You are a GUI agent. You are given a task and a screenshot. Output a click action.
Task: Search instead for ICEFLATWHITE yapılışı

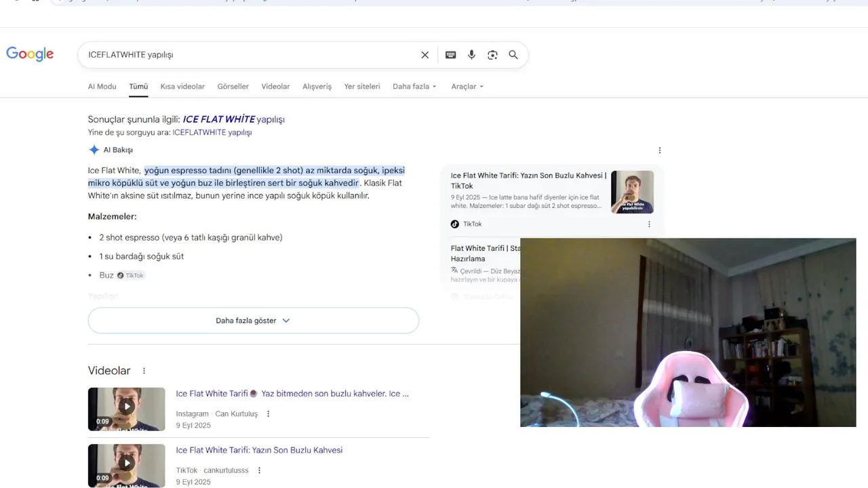212,133
